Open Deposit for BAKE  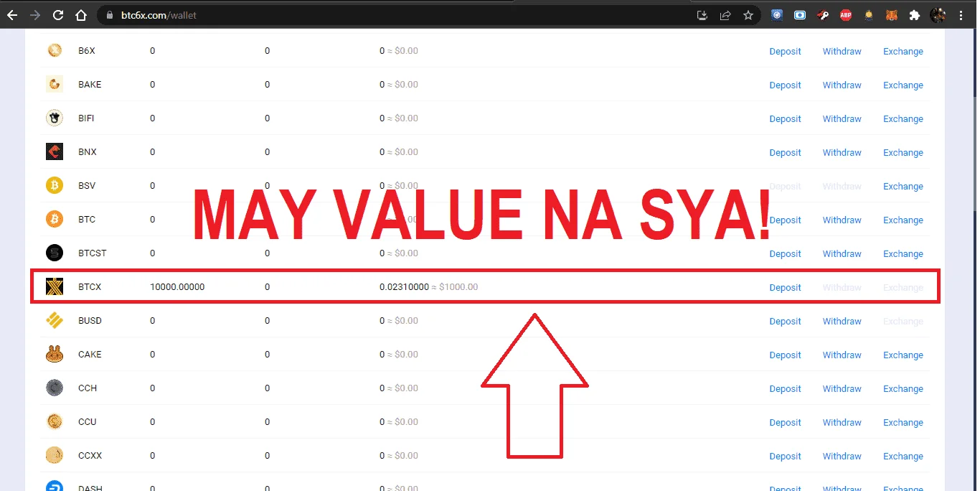tap(785, 85)
